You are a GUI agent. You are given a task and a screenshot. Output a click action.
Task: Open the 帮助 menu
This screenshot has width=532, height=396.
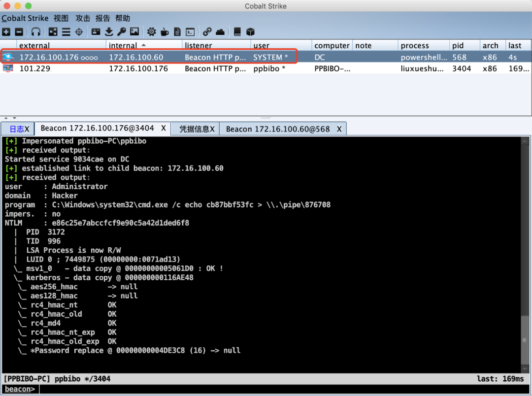[x=123, y=18]
